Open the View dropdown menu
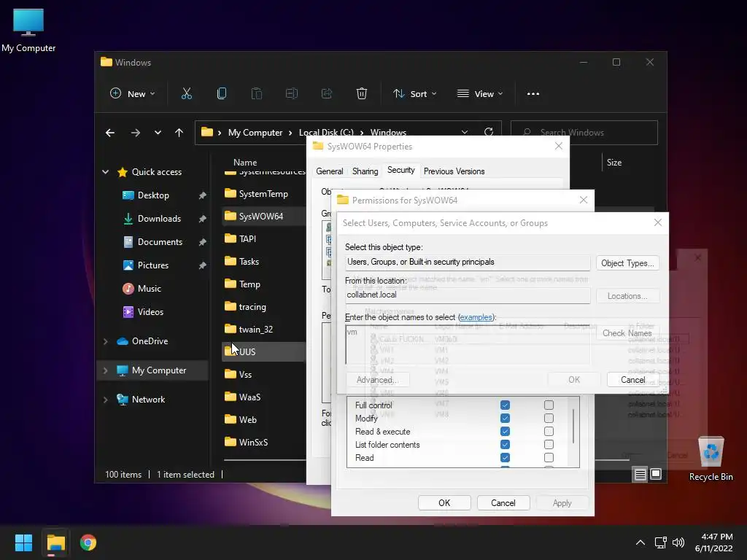747x560 pixels. pos(480,94)
